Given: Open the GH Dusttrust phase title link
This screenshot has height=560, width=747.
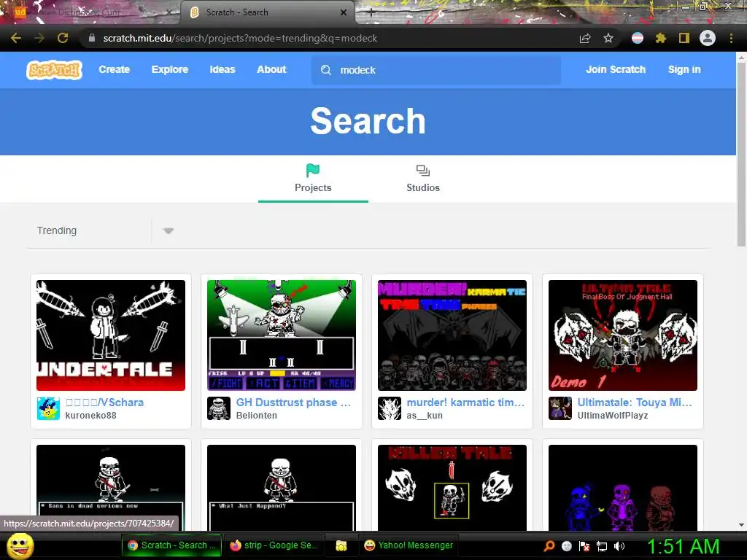Looking at the screenshot, I should [x=293, y=402].
